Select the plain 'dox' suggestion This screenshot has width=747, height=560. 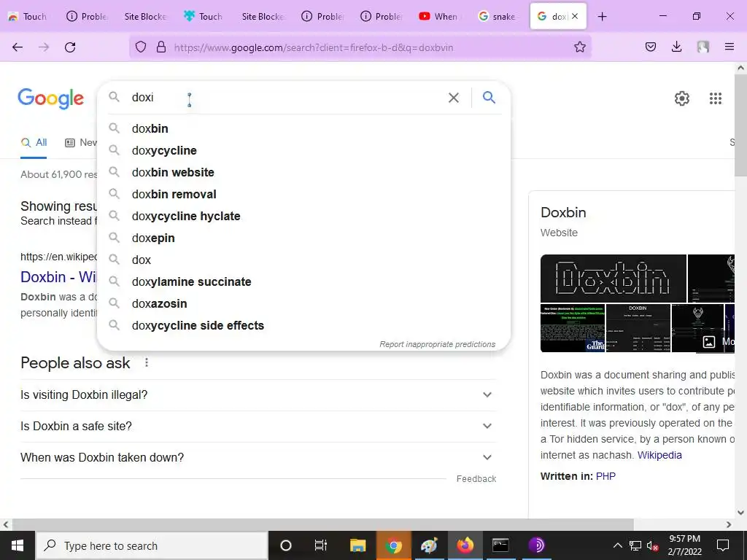(x=304, y=260)
